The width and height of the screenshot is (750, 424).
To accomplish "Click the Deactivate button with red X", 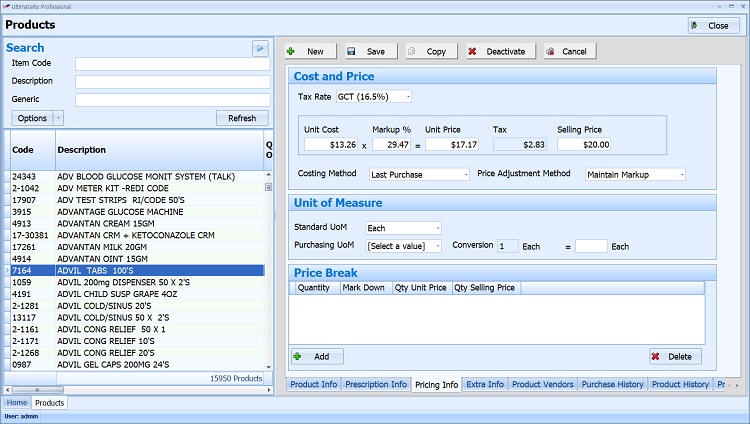I will tap(500, 51).
